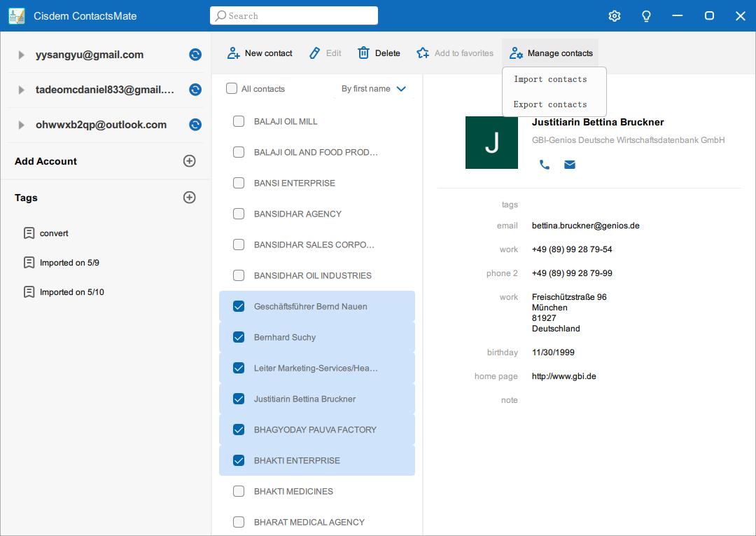The width and height of the screenshot is (756, 536).
Task: Refresh the yysangyu@gmail.com account
Action: click(x=195, y=55)
